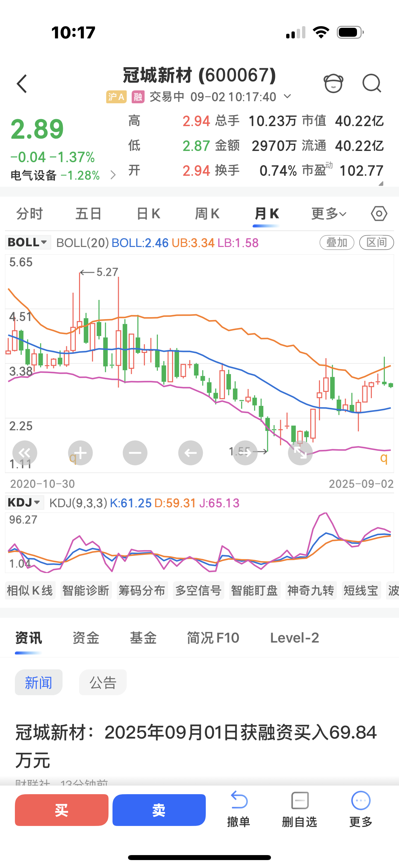Open the 融资买入 news headline

tap(196, 746)
